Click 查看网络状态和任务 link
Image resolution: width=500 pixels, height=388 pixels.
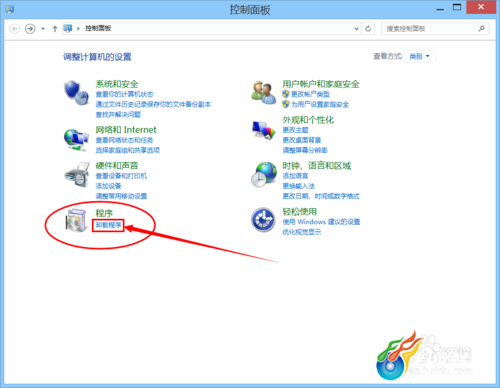tap(124, 140)
